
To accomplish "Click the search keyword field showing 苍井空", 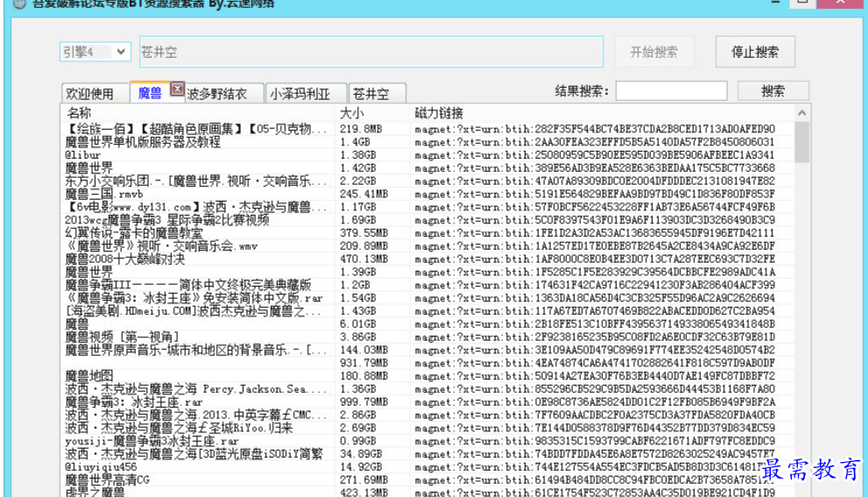I will [370, 52].
